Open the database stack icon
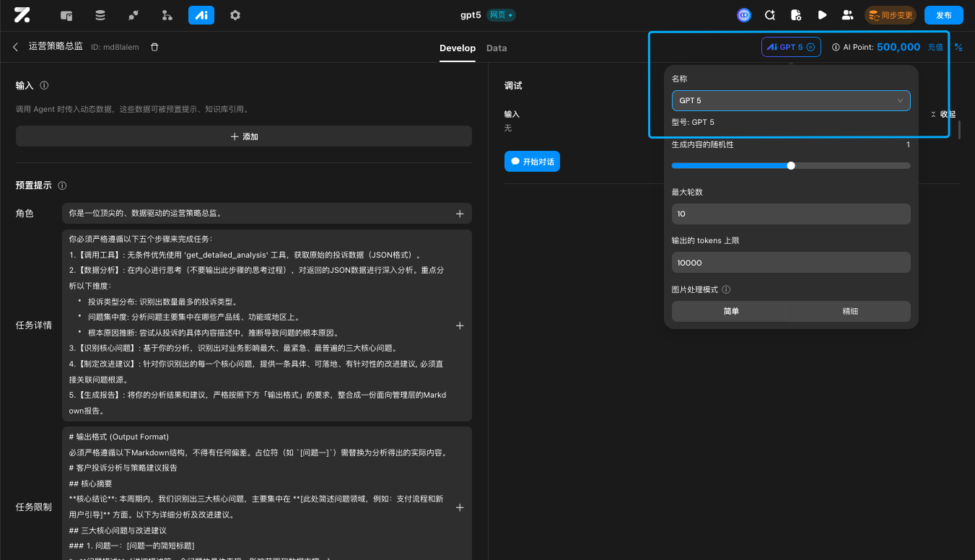The height and width of the screenshot is (560, 975). pos(100,15)
